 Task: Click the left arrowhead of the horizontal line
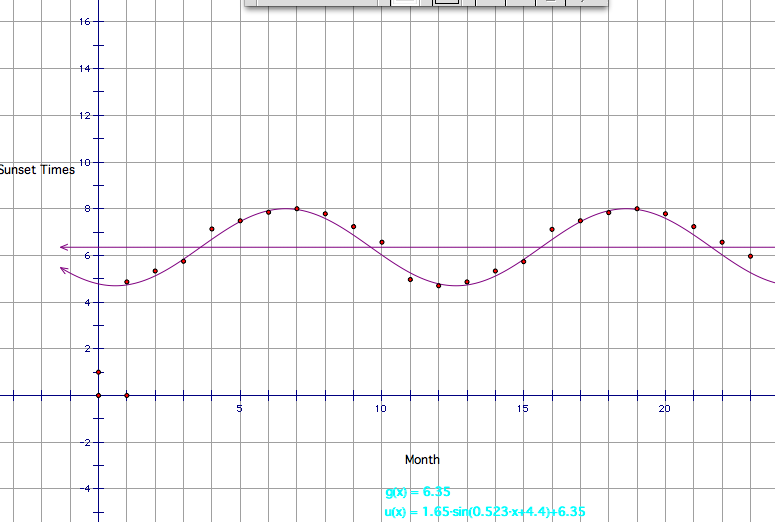[64, 247]
